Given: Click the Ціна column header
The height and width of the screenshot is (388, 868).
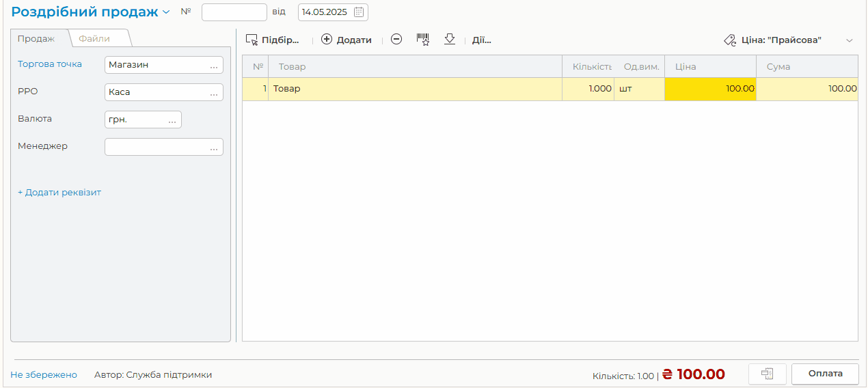Looking at the screenshot, I should 710,67.
